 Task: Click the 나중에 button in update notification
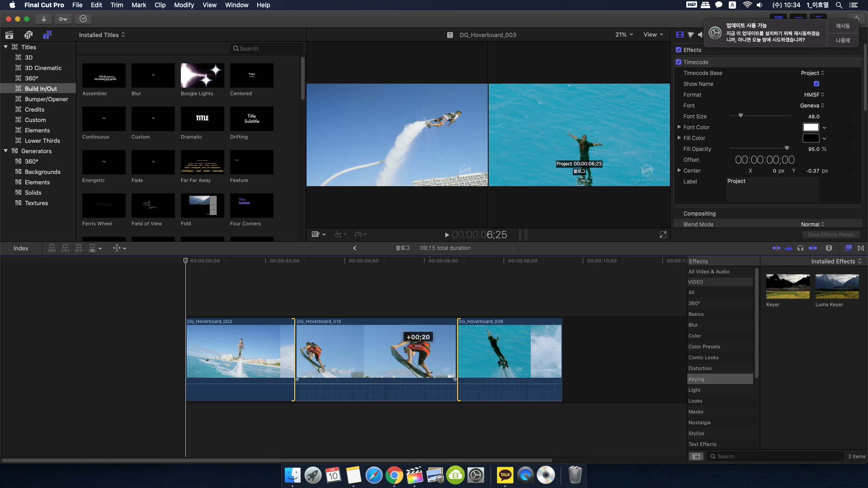842,40
